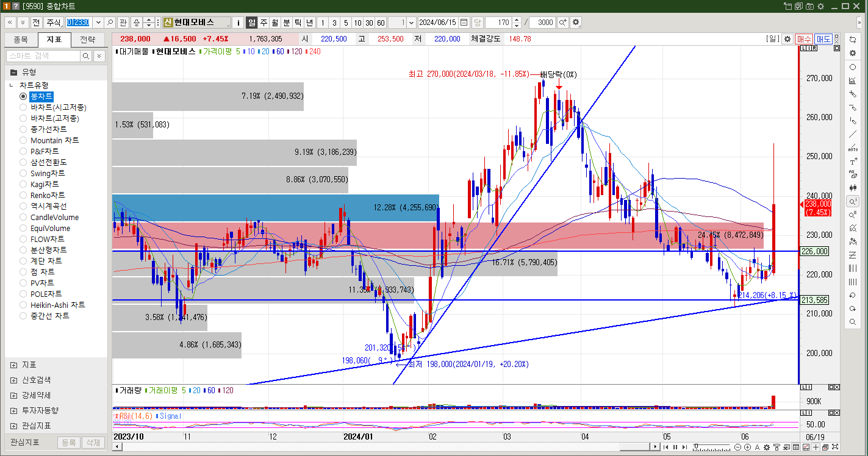868x456 pixels.
Task: Expand the 강세약세 section
Action: pyautogui.click(x=13, y=395)
